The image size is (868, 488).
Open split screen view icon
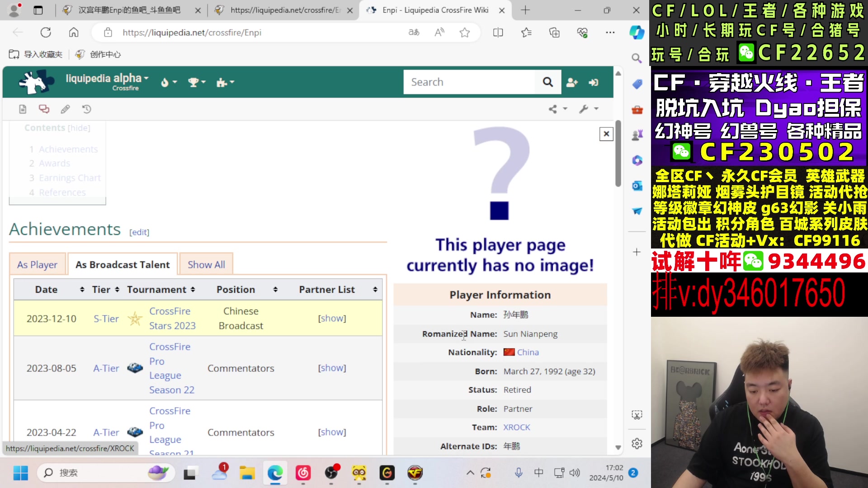point(498,33)
